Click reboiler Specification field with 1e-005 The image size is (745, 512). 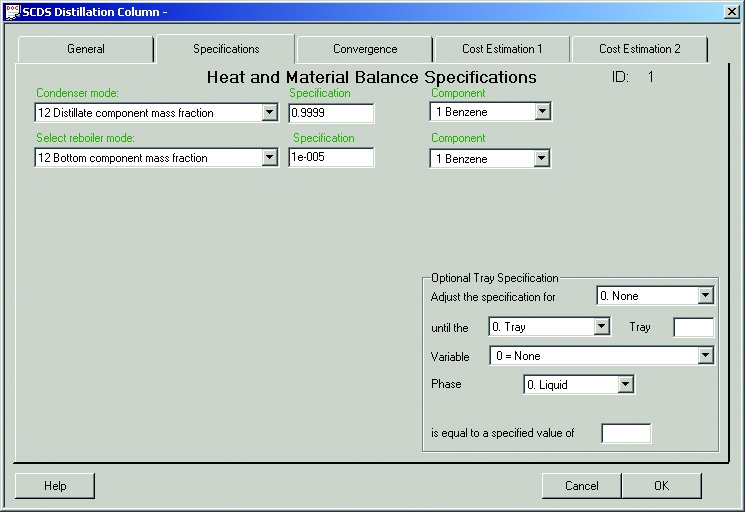(x=331, y=157)
